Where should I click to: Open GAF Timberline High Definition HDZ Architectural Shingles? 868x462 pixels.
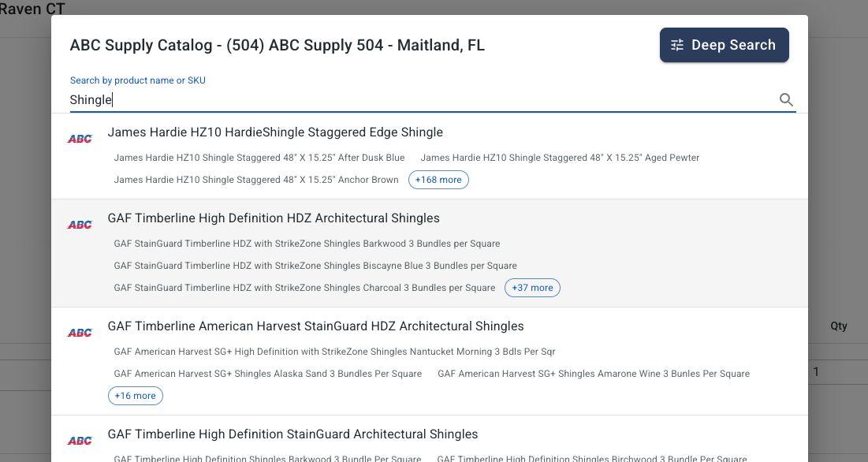coord(274,218)
